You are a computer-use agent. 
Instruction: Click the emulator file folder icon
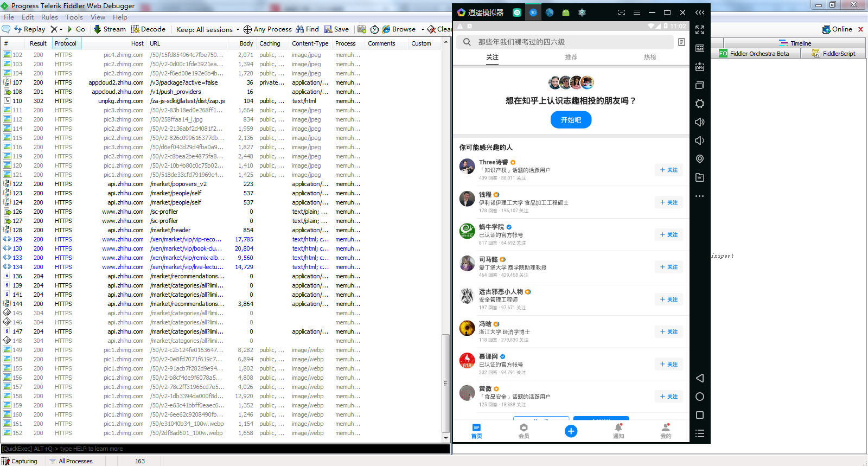click(x=700, y=177)
